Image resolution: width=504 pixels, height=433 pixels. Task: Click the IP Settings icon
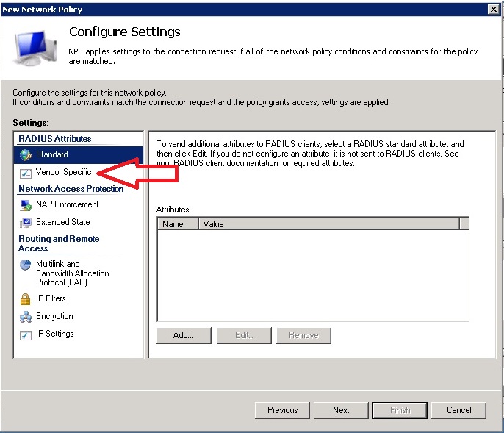click(x=24, y=334)
